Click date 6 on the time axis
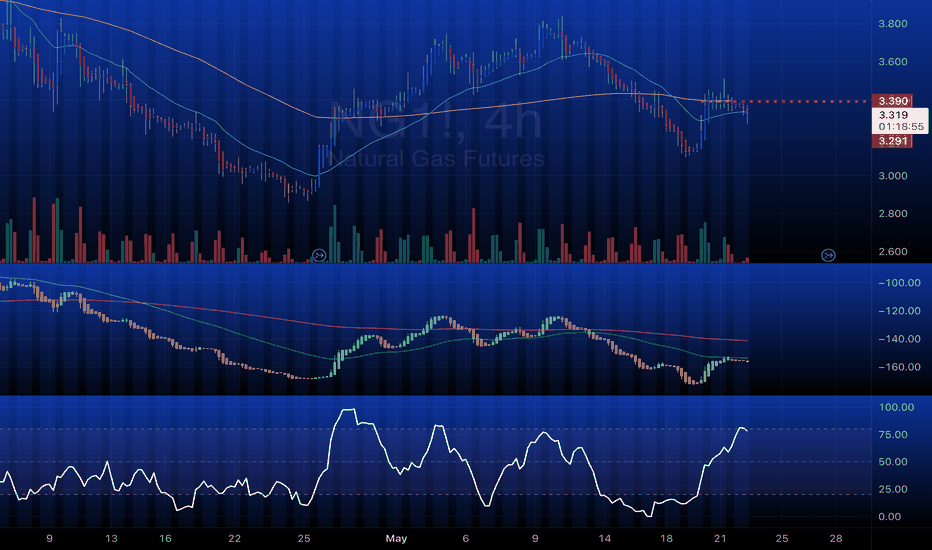Image resolution: width=932 pixels, height=550 pixels. coord(465,539)
